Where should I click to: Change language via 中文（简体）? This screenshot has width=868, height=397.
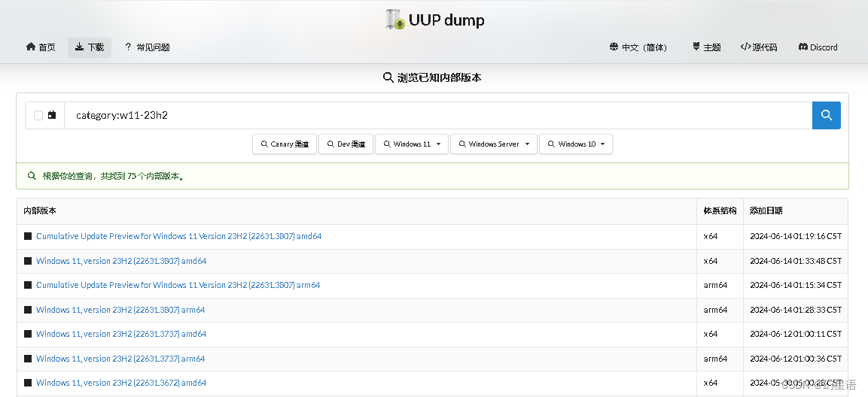pyautogui.click(x=638, y=47)
